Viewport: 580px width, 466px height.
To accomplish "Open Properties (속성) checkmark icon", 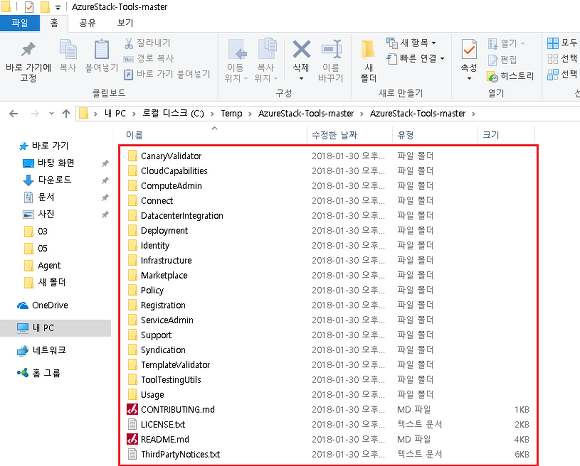I will [x=469, y=50].
